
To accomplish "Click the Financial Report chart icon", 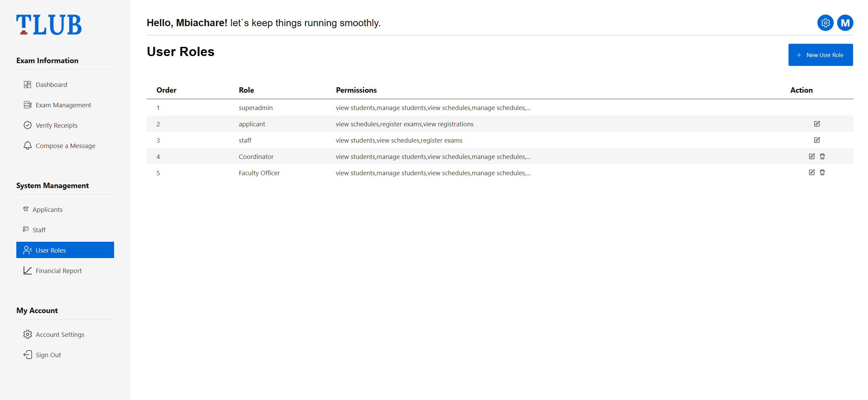I will pyautogui.click(x=28, y=271).
